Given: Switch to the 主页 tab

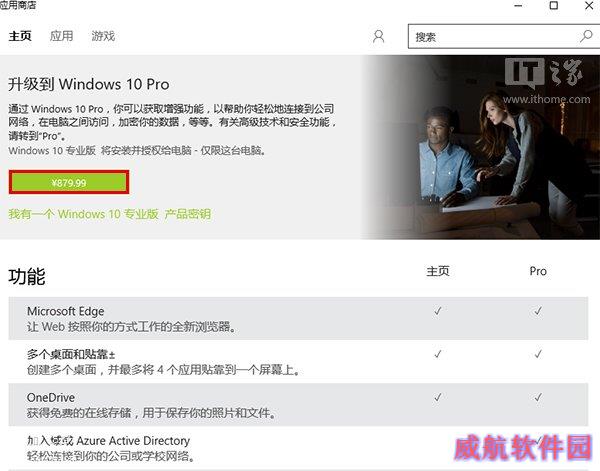Looking at the screenshot, I should coord(20,36).
